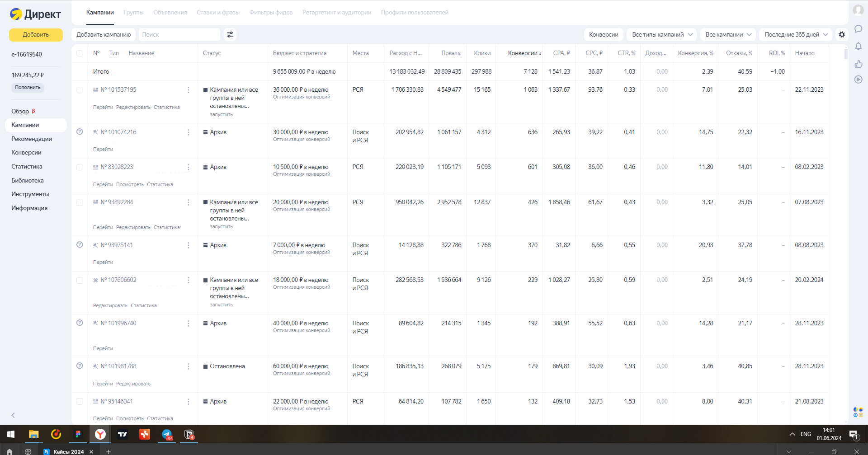The height and width of the screenshot is (455, 868).
Task: Open the filter settings icon next to search
Action: (230, 34)
